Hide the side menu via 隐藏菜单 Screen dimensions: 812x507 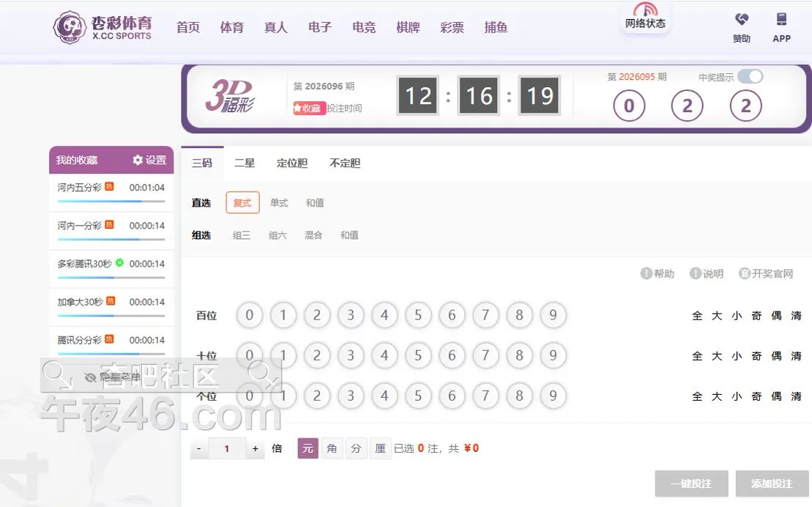[x=111, y=377]
